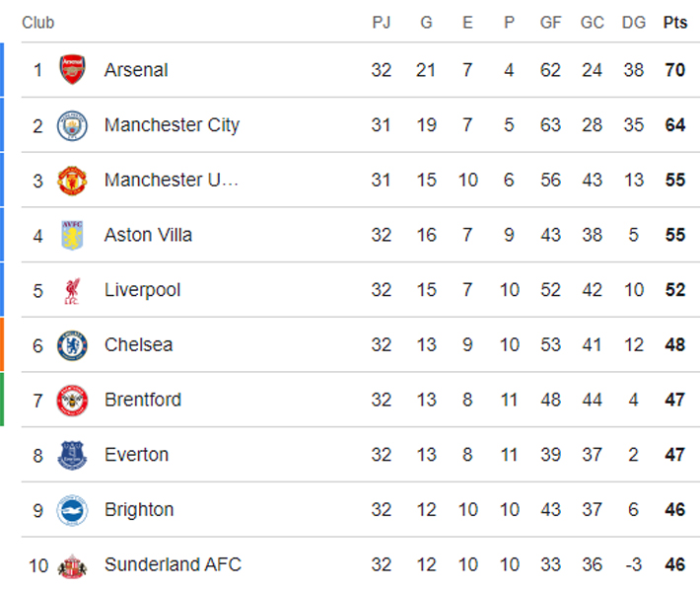Click the orange qualification bar beside Chelsea
Screen dimensions: 700x591
pyautogui.click(x=2, y=344)
